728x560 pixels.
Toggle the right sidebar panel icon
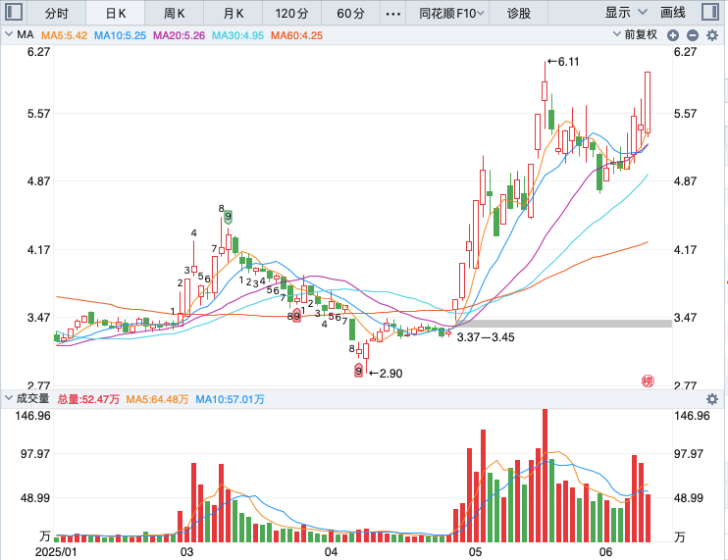coord(710,12)
